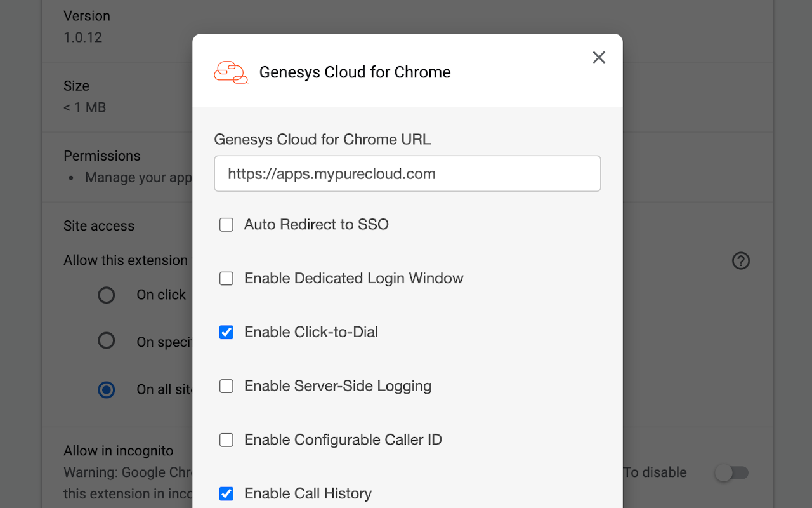Click the Size heading

76,86
